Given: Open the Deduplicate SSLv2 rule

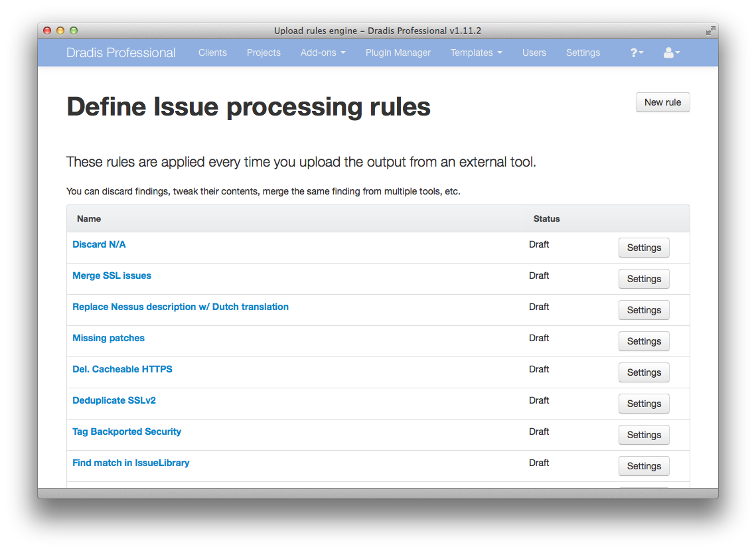Looking at the screenshot, I should [x=114, y=400].
